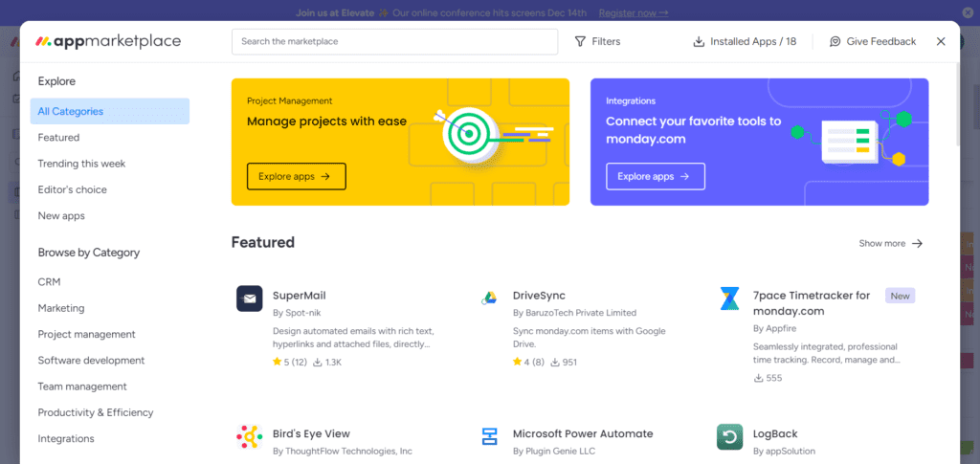980x464 pixels.
Task: Click the Bird's Eye View app icon
Action: click(x=250, y=437)
